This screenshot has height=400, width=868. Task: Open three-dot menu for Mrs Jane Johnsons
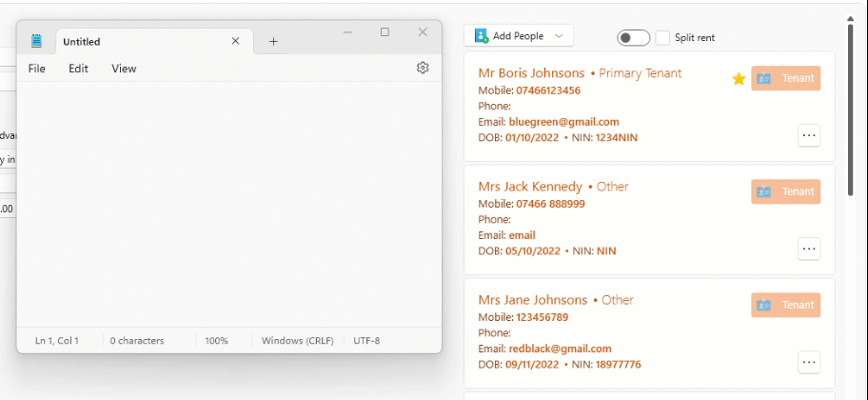click(808, 362)
